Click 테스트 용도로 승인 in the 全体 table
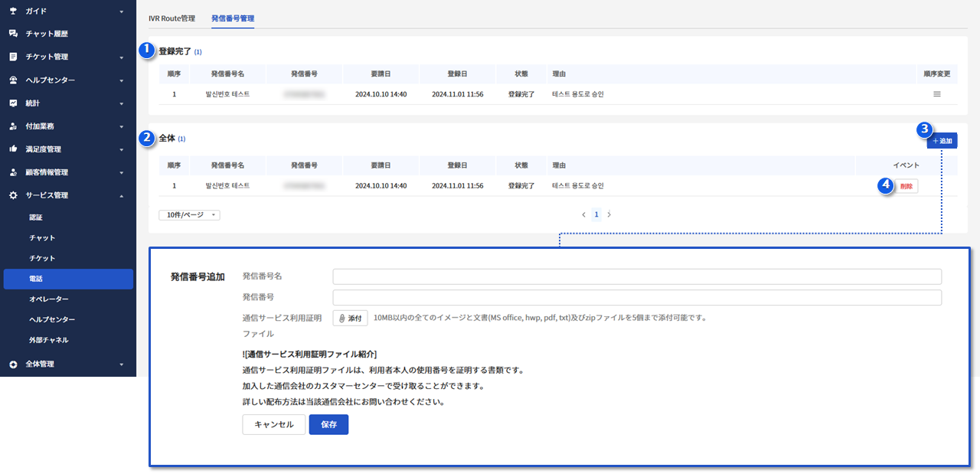Viewport: 980px width, 474px height. 578,186
